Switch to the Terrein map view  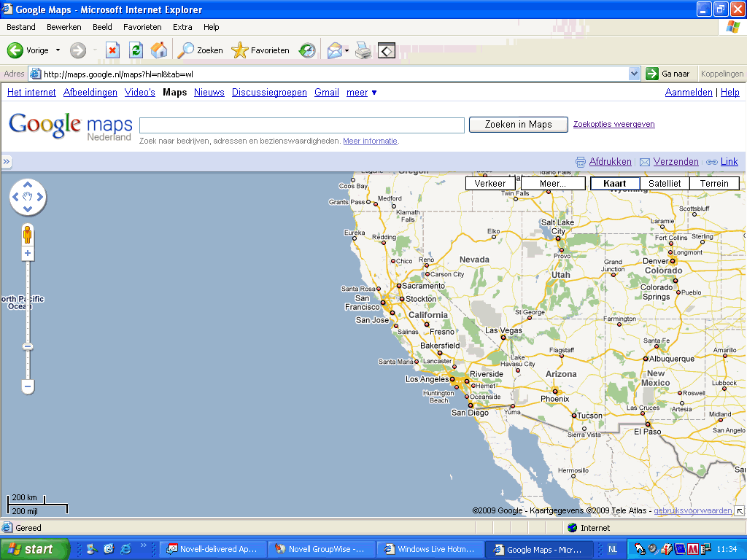pos(714,183)
